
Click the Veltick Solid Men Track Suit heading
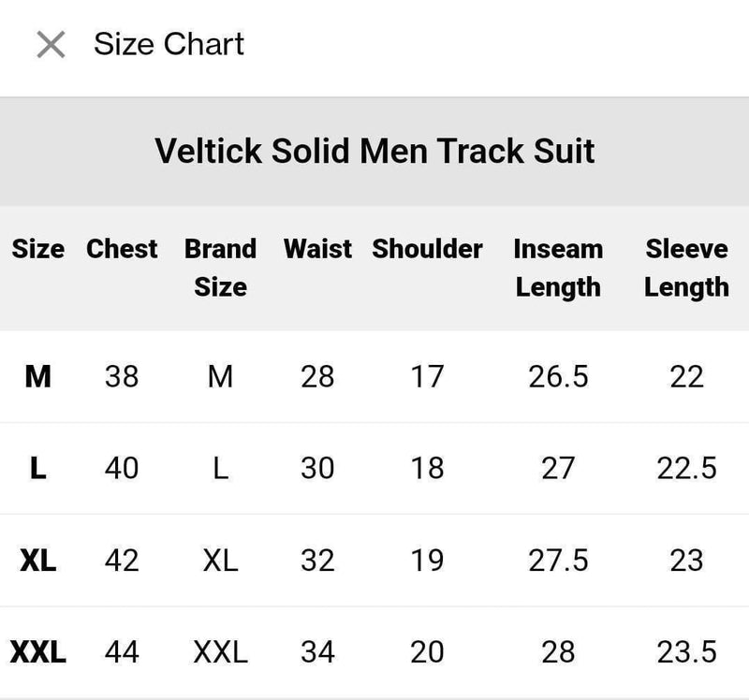(x=374, y=151)
